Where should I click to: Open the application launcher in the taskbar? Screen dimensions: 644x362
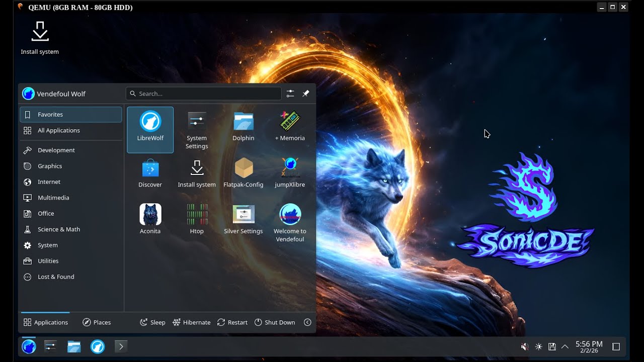(29, 346)
